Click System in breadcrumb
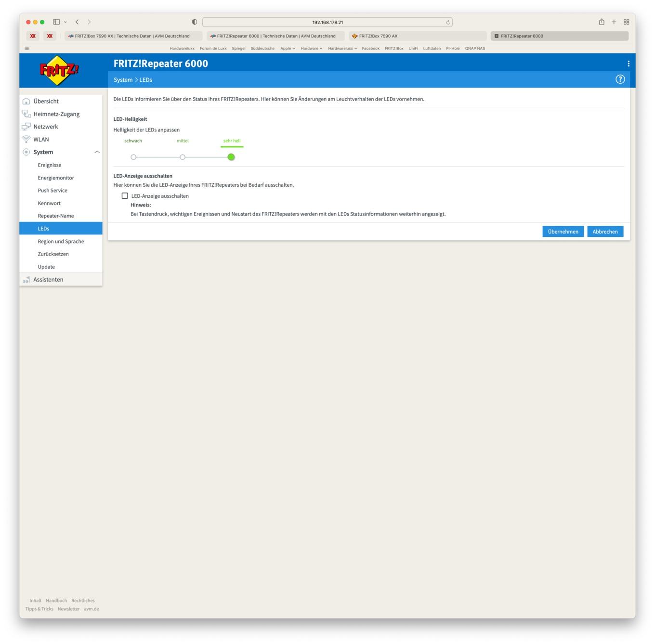655x644 pixels. 123,80
